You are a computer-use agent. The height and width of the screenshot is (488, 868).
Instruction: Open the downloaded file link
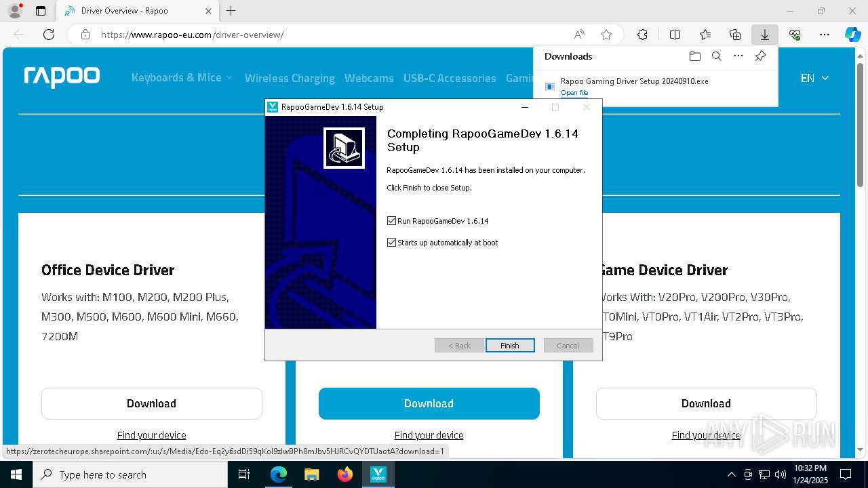pyautogui.click(x=574, y=93)
